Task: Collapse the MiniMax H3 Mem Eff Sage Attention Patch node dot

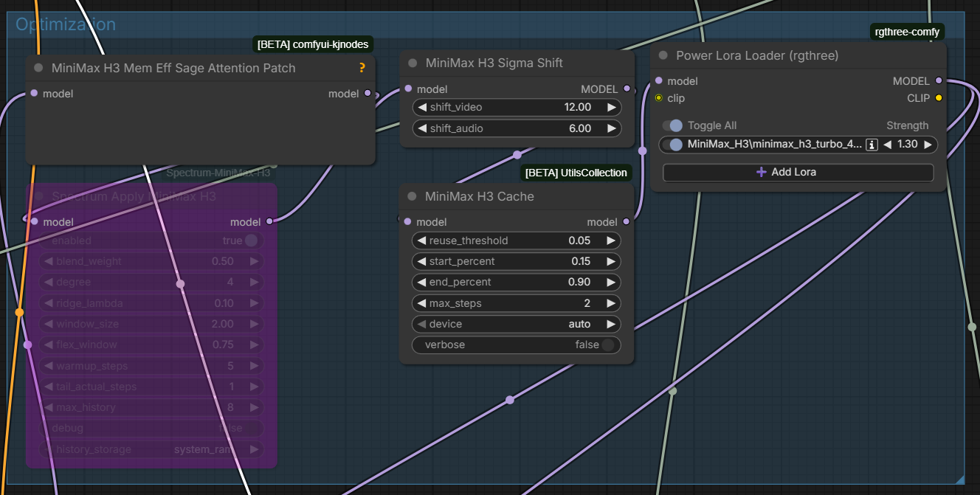Action: (38, 68)
